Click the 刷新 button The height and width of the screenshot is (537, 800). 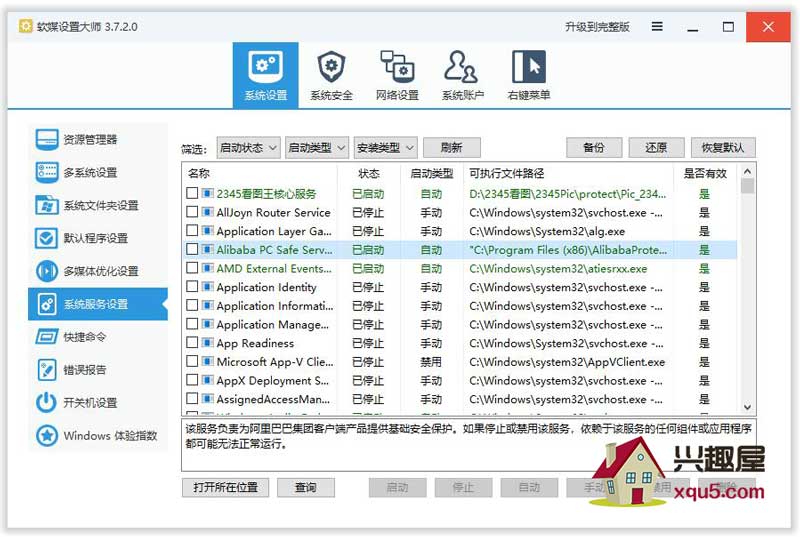452,148
